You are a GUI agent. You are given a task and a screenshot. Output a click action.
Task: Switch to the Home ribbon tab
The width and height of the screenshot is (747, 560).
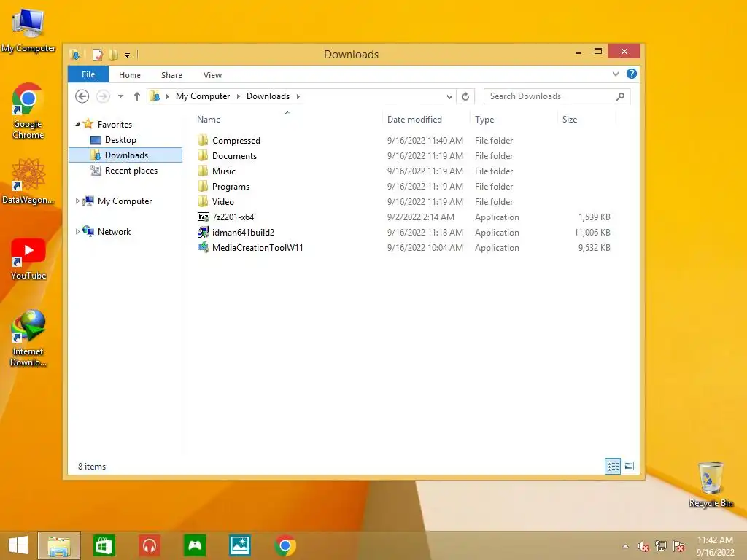click(130, 75)
